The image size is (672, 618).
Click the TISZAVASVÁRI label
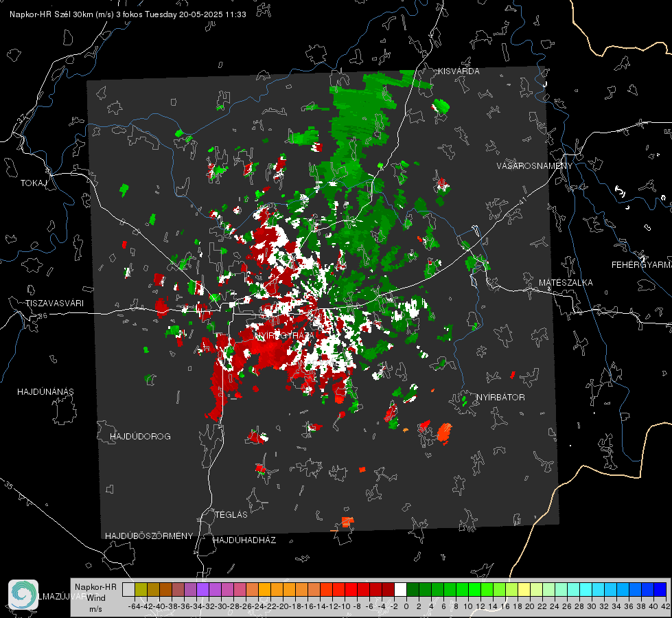(54, 304)
